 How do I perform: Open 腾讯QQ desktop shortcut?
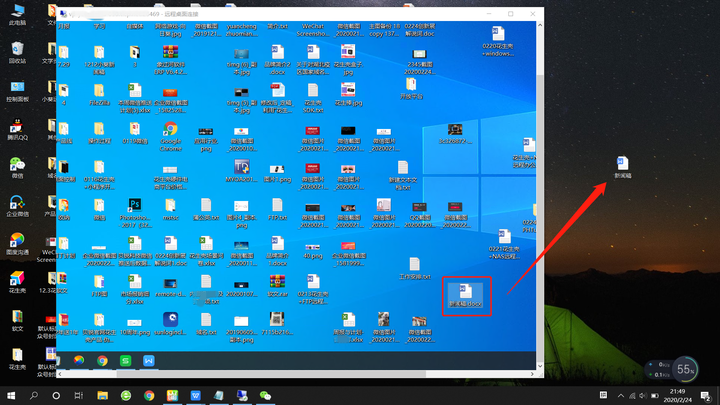pyautogui.click(x=17, y=129)
